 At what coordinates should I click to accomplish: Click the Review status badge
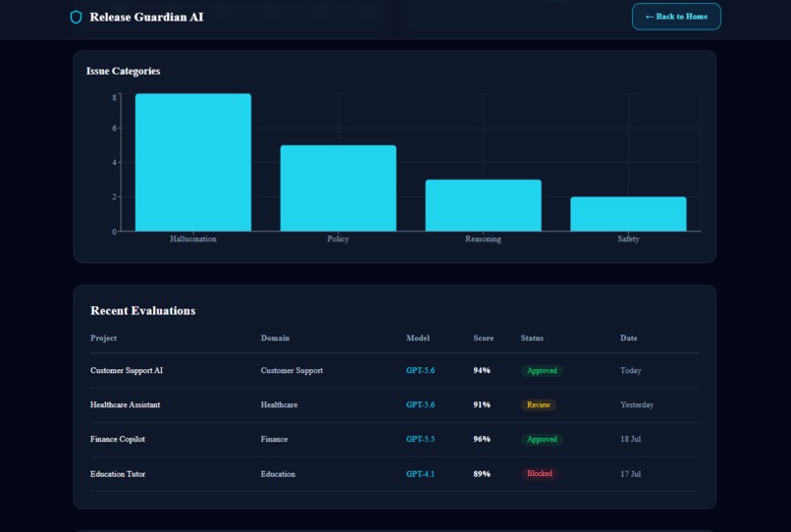(x=538, y=404)
